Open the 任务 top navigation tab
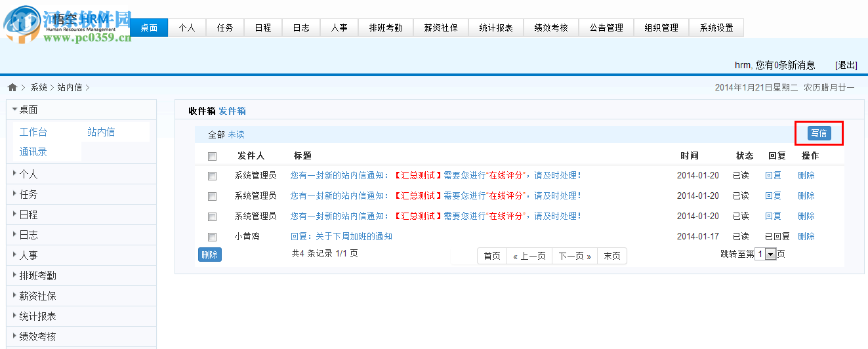The height and width of the screenshot is (349, 868). click(226, 28)
